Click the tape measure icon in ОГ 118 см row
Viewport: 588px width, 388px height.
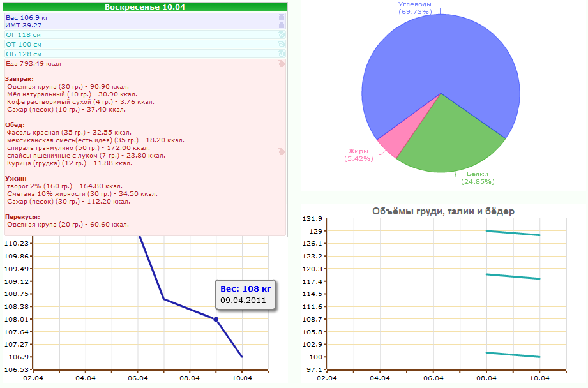[282, 34]
